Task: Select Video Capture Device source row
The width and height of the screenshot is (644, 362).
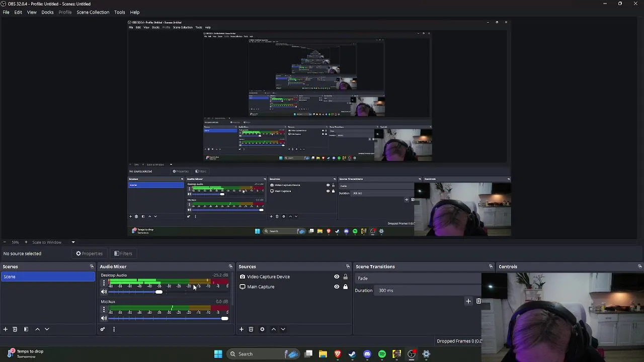Action: click(294, 277)
